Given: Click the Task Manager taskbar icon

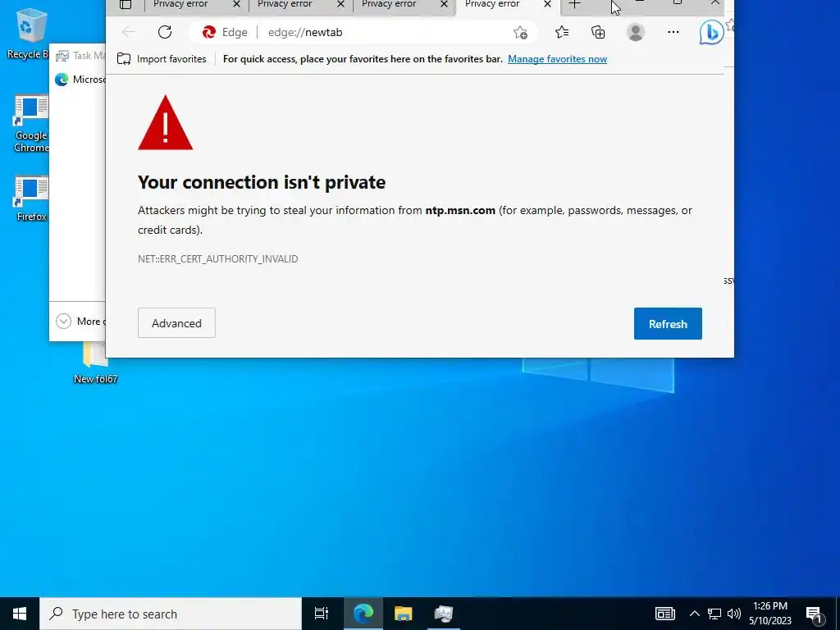Looking at the screenshot, I should pyautogui.click(x=444, y=614).
